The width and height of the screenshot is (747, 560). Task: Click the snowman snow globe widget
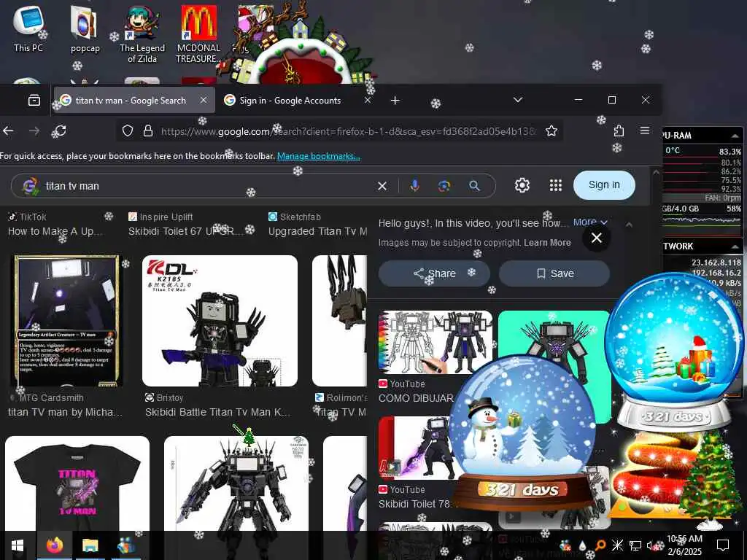click(x=522, y=433)
